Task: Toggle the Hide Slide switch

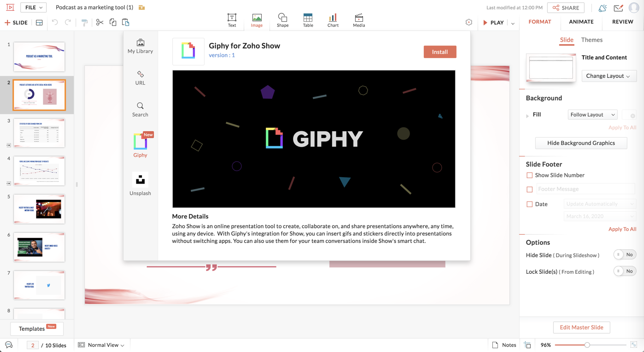Action: click(625, 255)
